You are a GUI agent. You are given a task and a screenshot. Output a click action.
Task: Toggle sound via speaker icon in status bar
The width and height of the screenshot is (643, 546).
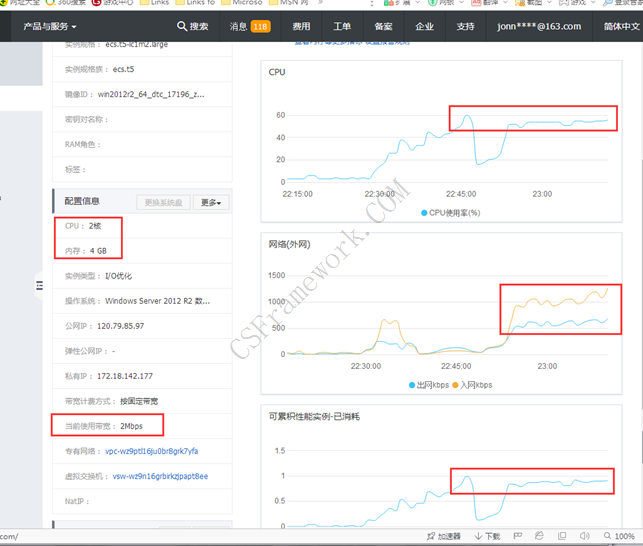click(584, 536)
